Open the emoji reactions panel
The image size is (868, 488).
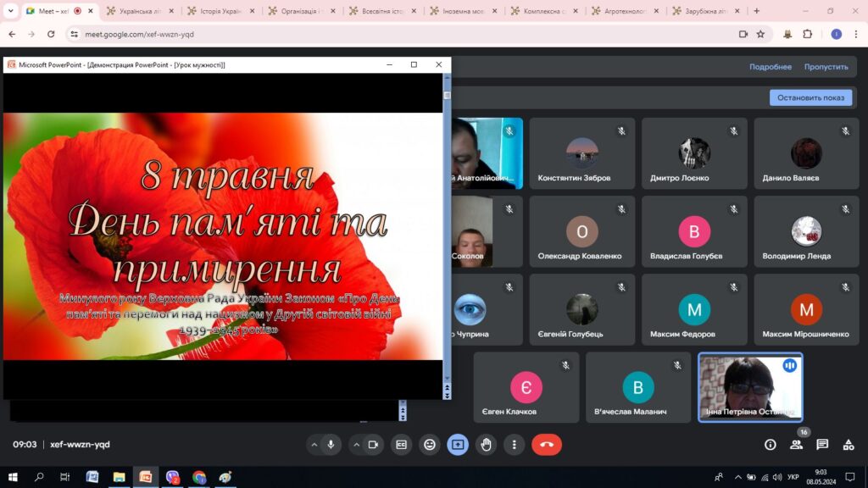click(430, 444)
